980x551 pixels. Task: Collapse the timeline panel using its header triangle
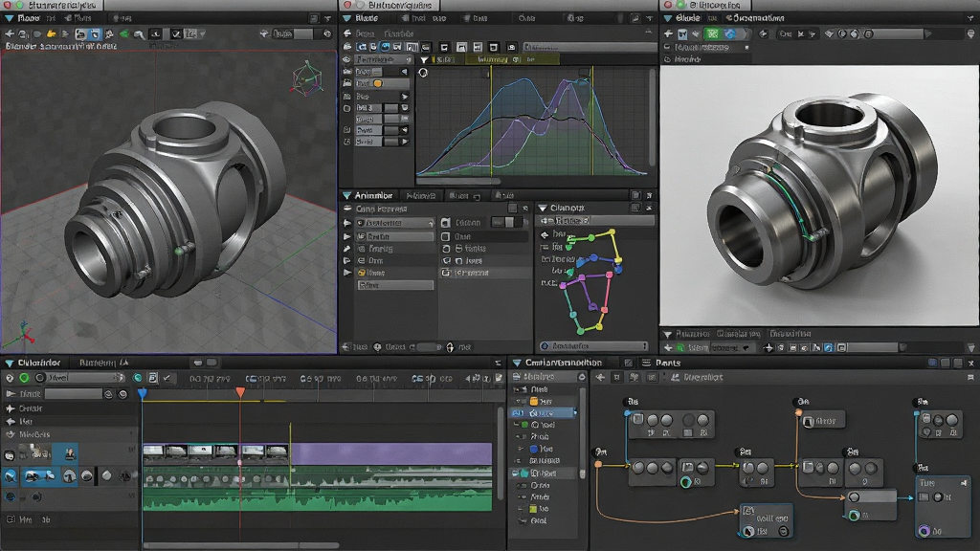tap(10, 363)
